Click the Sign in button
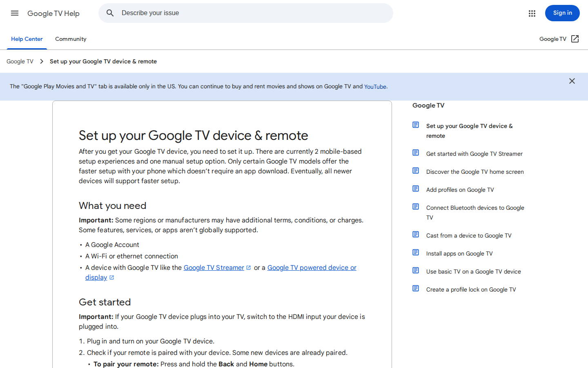The width and height of the screenshot is (588, 368). pos(562,13)
